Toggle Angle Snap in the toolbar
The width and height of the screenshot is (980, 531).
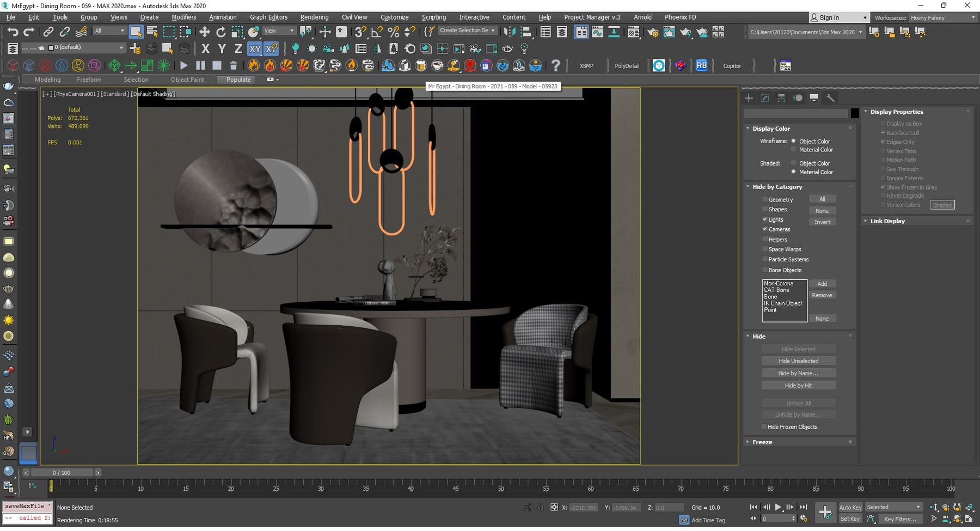point(377,32)
